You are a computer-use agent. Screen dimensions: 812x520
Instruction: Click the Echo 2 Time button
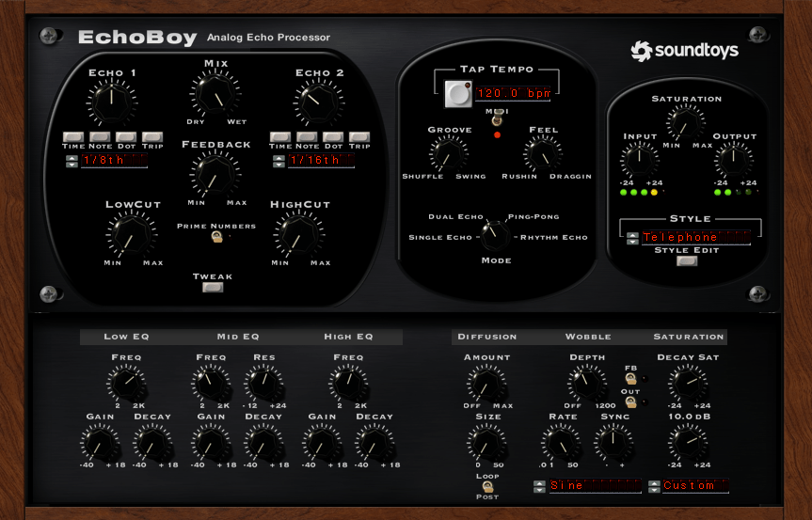click(x=280, y=137)
